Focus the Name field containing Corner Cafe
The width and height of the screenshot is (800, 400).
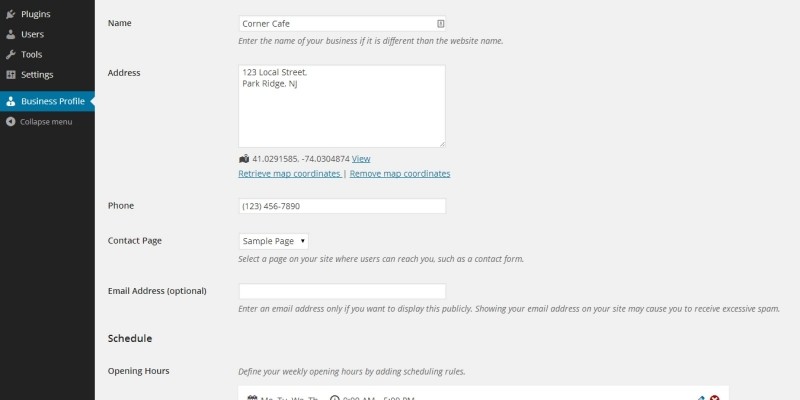click(335, 22)
